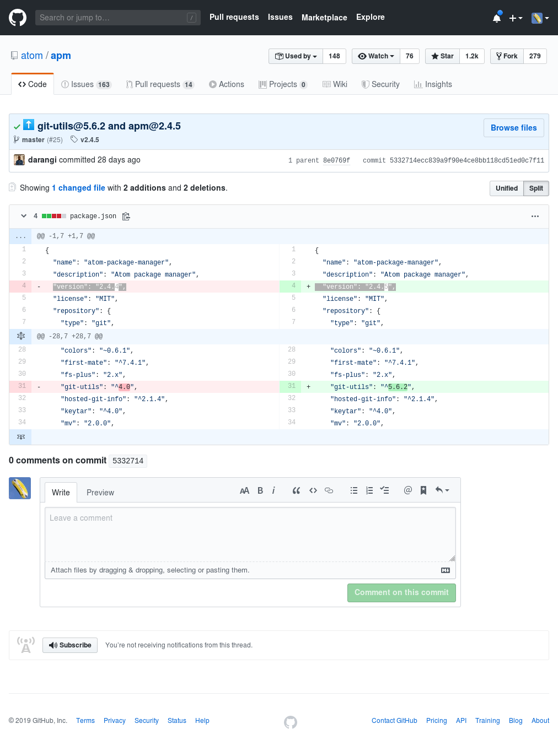Switch to the Insights tab

point(433,84)
